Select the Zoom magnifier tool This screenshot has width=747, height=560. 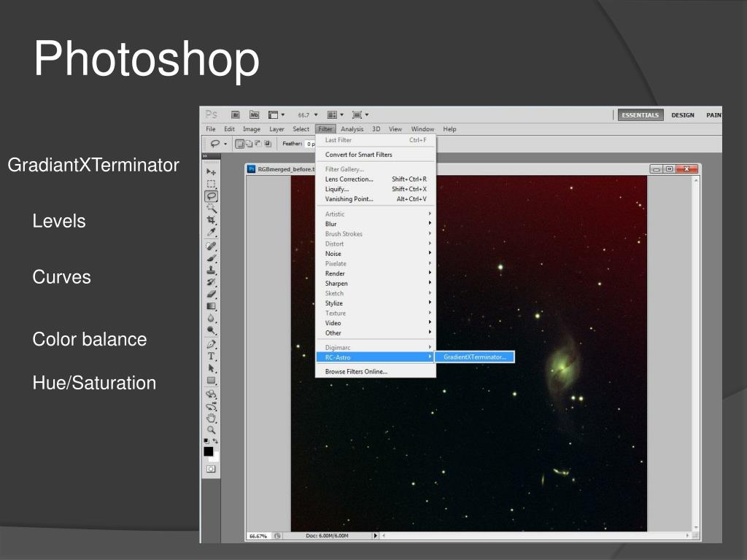point(211,430)
